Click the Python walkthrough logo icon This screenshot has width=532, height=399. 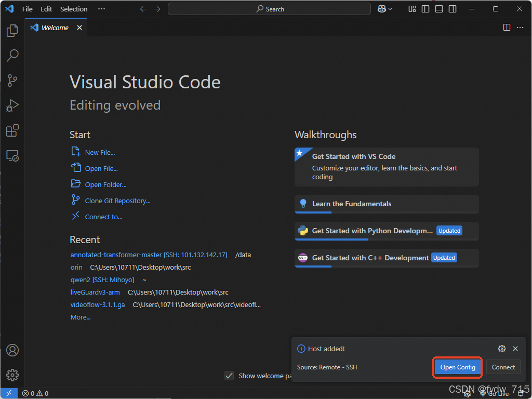pyautogui.click(x=303, y=231)
